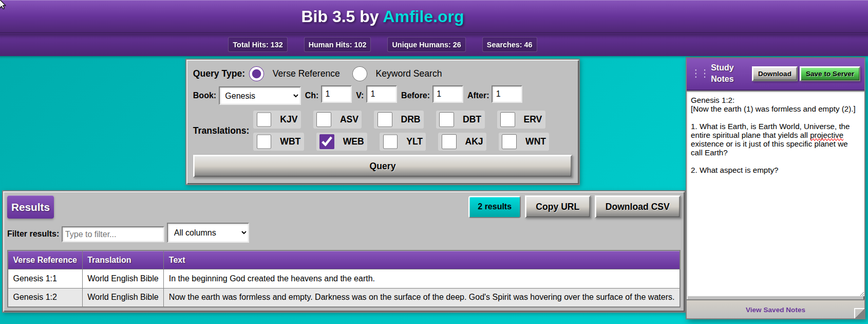Save notes with Save to Server
Screen dimensions: 868x324
click(x=829, y=74)
